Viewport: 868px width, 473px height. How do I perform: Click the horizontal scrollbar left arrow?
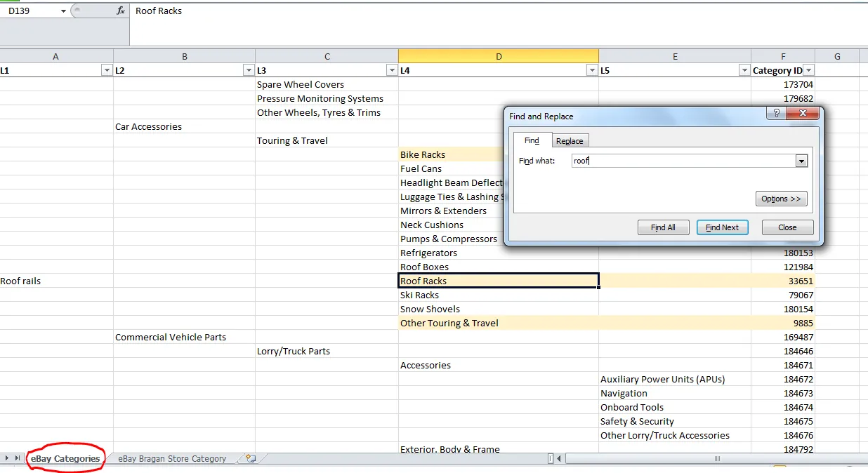point(560,459)
